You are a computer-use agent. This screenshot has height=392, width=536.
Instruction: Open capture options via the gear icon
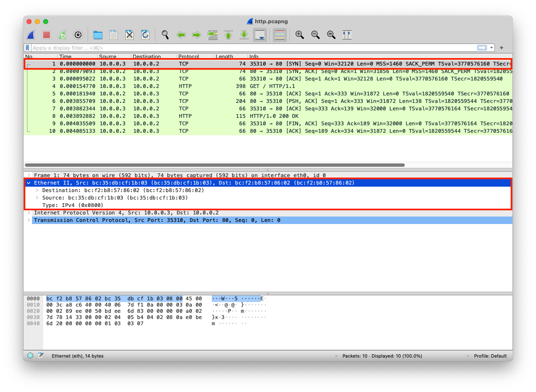(x=78, y=35)
